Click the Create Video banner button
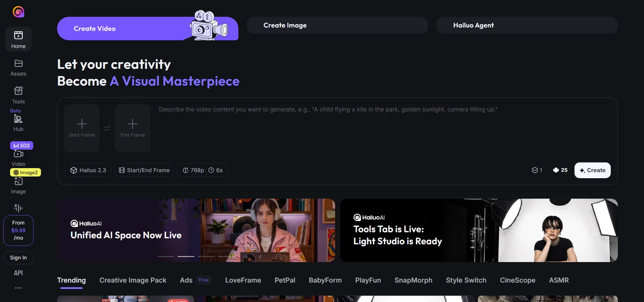644x302 pixels. [148, 29]
